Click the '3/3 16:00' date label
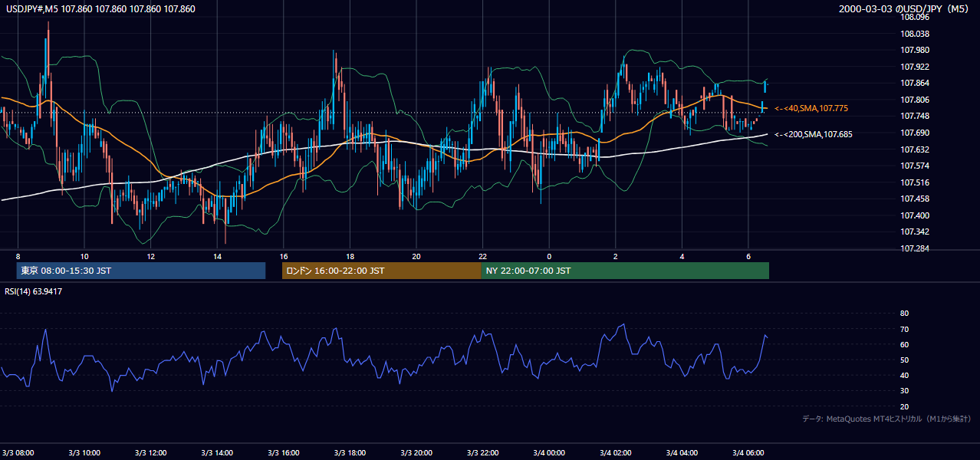Image resolution: width=980 pixels, height=460 pixels. pyautogui.click(x=284, y=452)
